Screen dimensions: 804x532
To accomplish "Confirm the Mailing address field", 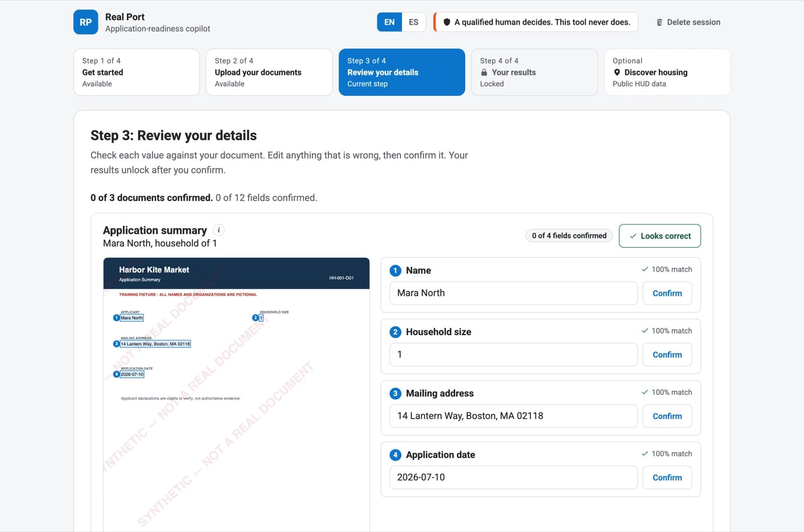I will tap(667, 416).
